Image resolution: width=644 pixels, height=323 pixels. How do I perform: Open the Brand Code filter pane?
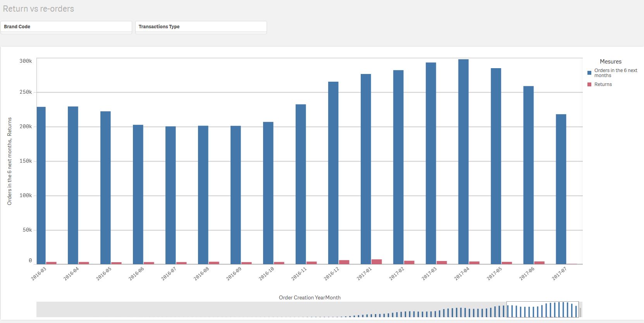[66, 27]
